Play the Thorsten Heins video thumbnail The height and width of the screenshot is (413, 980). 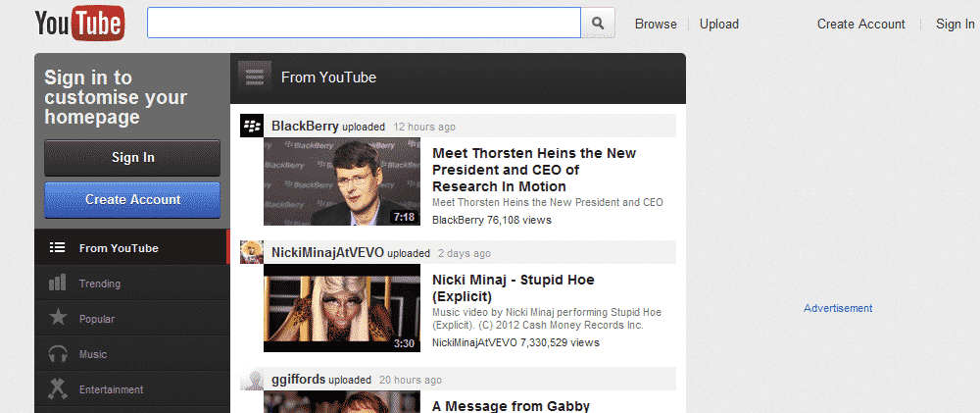pyautogui.click(x=341, y=181)
